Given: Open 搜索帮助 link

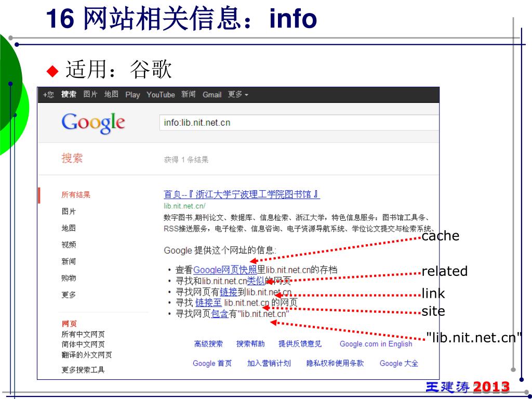Looking at the screenshot, I should 250,344.
